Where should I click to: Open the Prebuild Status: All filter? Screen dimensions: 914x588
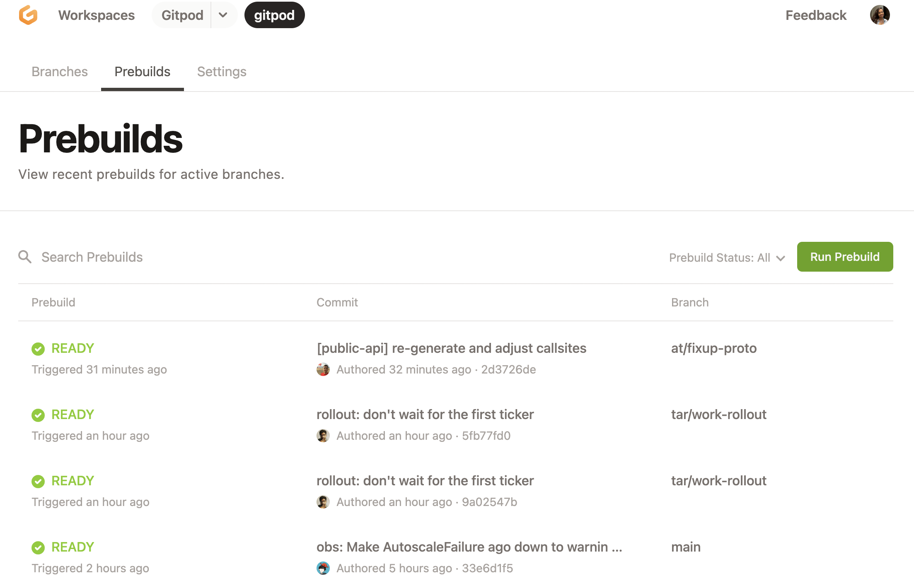coord(727,258)
